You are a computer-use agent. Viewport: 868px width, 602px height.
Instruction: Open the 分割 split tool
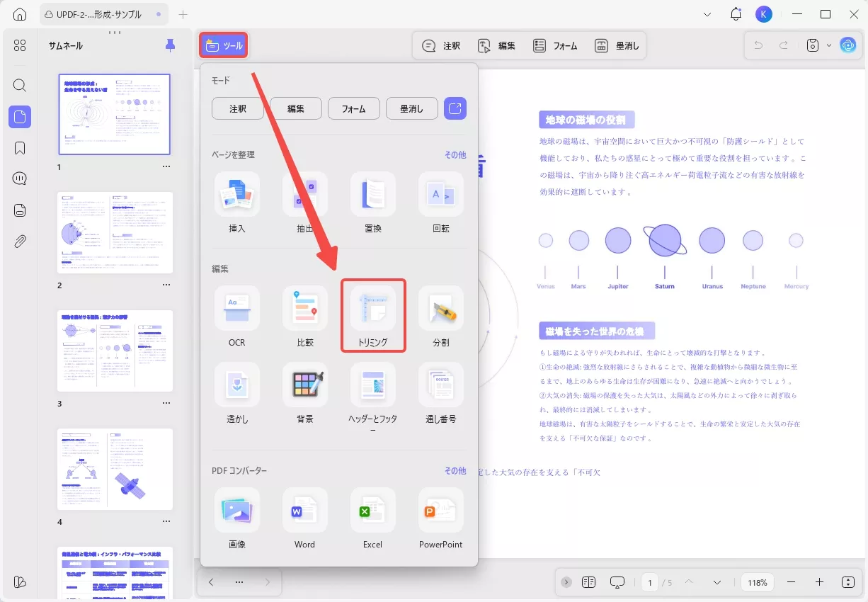441,317
